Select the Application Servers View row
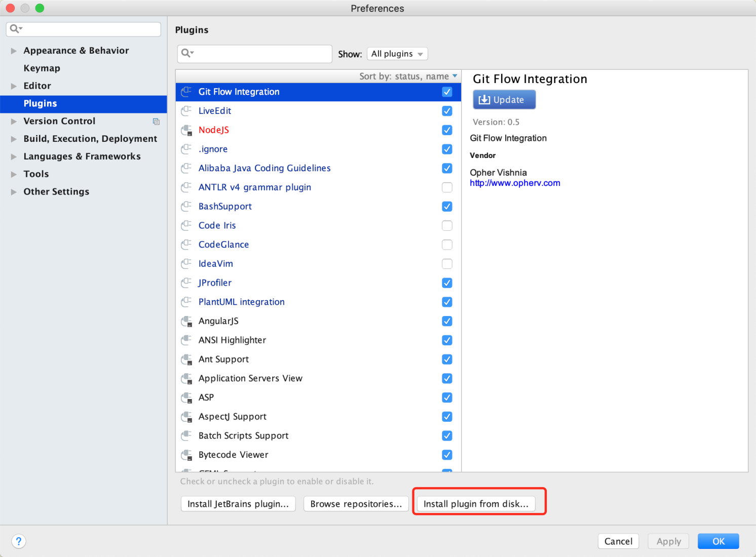Viewport: 756px width, 557px height. [x=318, y=378]
